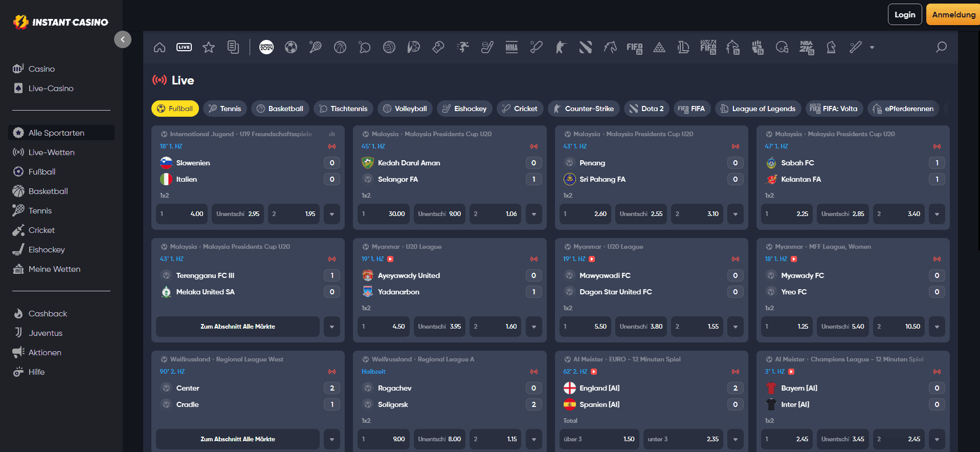980x452 pixels.
Task: Select the table tennis paddle icon
Action: click(365, 48)
